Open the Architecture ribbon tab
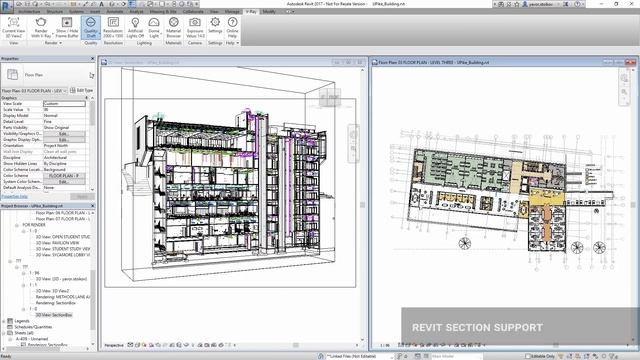The height and width of the screenshot is (360, 640). tap(29, 11)
